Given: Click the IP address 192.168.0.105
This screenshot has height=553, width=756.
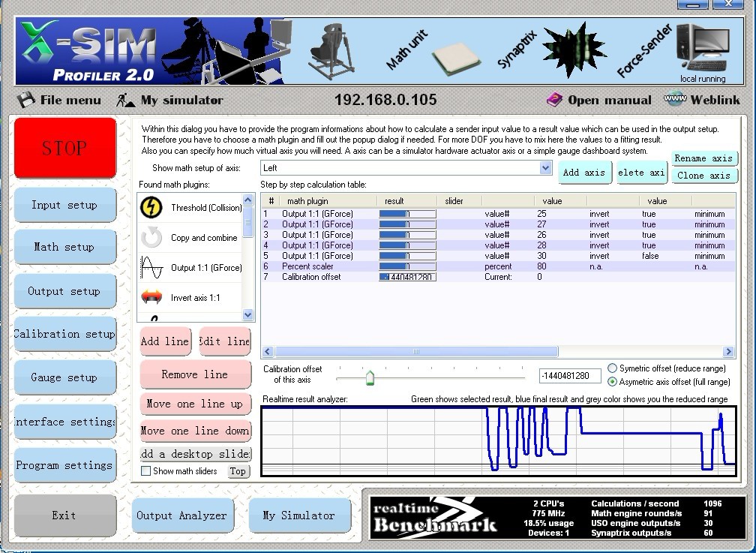Looking at the screenshot, I should pos(385,100).
